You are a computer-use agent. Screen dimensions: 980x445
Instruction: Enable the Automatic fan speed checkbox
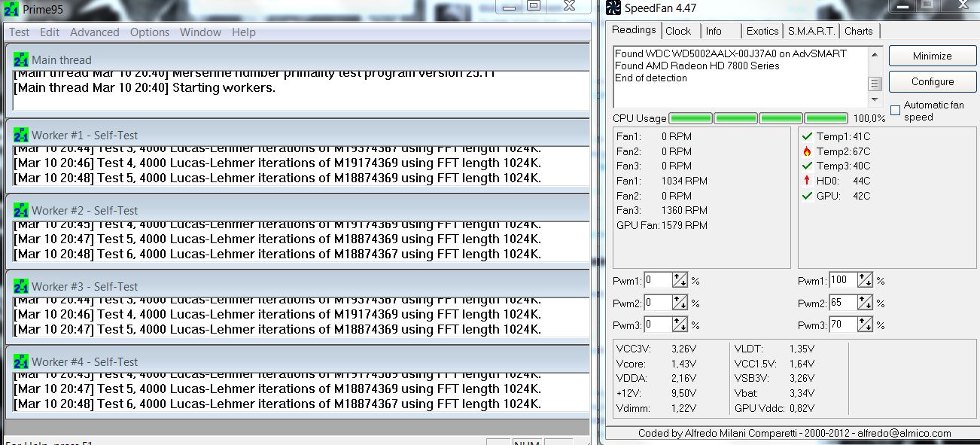coord(895,111)
